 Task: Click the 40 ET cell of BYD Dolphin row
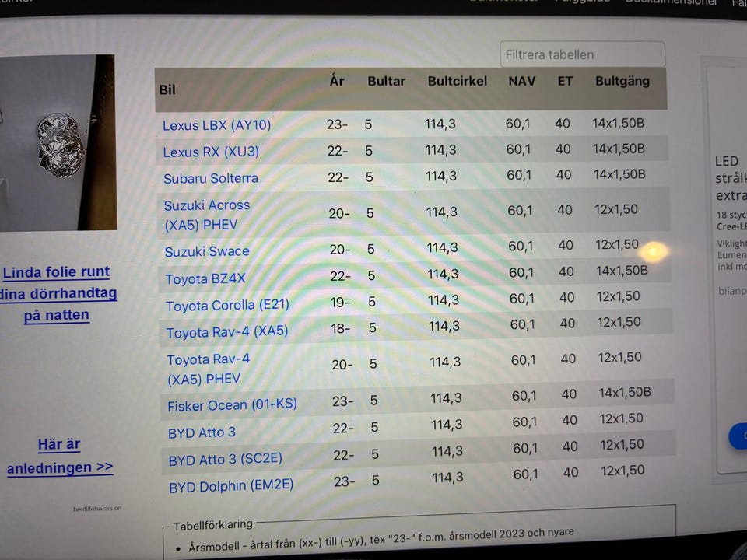click(570, 472)
